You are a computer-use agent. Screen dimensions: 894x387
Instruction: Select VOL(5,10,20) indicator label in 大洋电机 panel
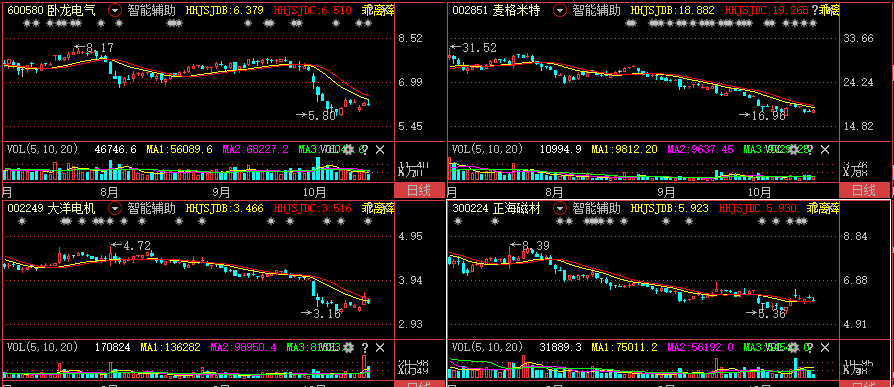[42, 347]
